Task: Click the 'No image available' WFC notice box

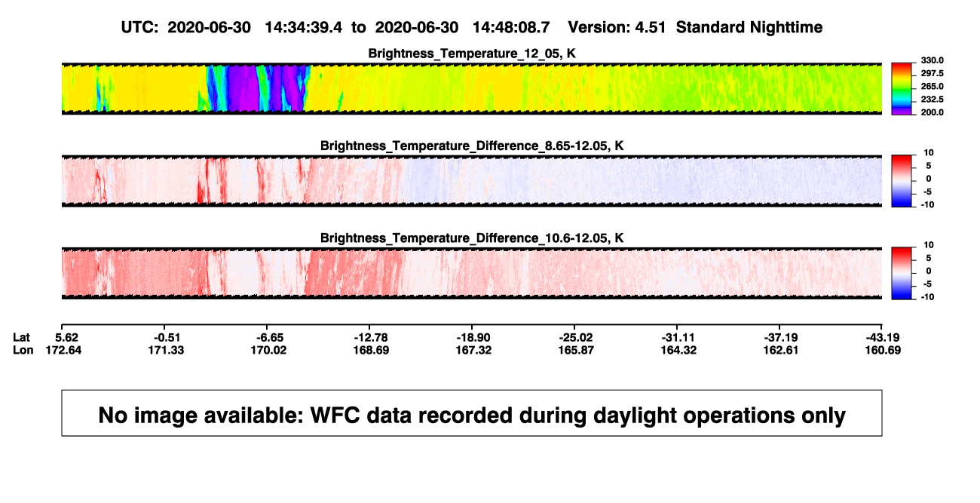Action: coord(472,413)
